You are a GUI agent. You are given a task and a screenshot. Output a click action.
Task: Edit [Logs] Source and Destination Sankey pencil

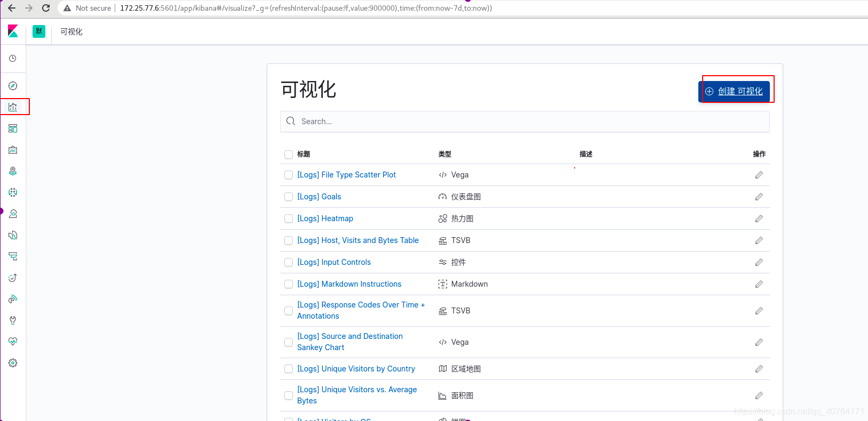coord(759,342)
